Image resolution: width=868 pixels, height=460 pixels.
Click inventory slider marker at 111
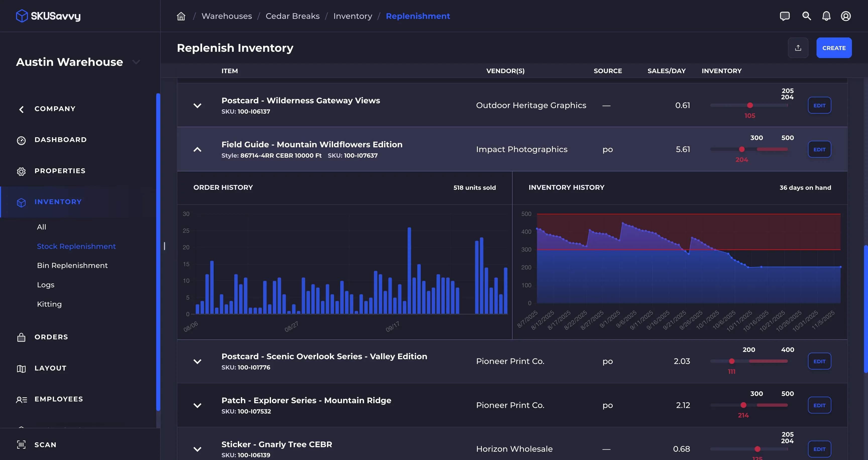pos(732,361)
